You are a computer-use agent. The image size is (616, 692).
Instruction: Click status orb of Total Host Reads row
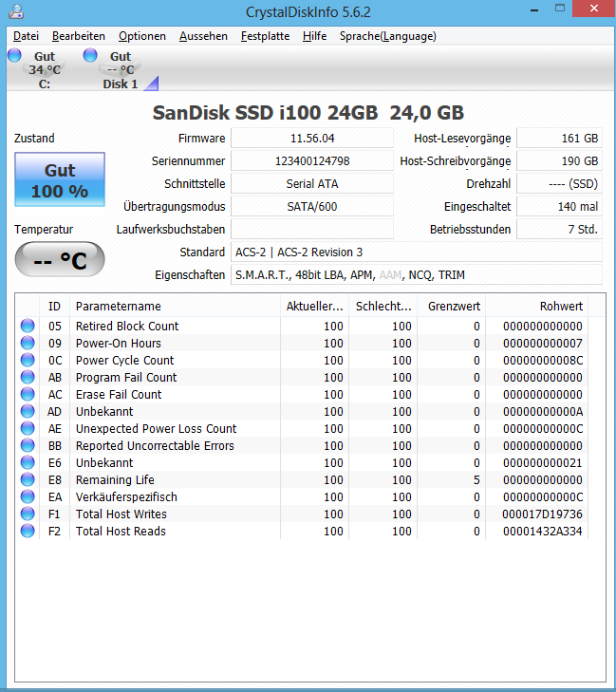tap(28, 531)
